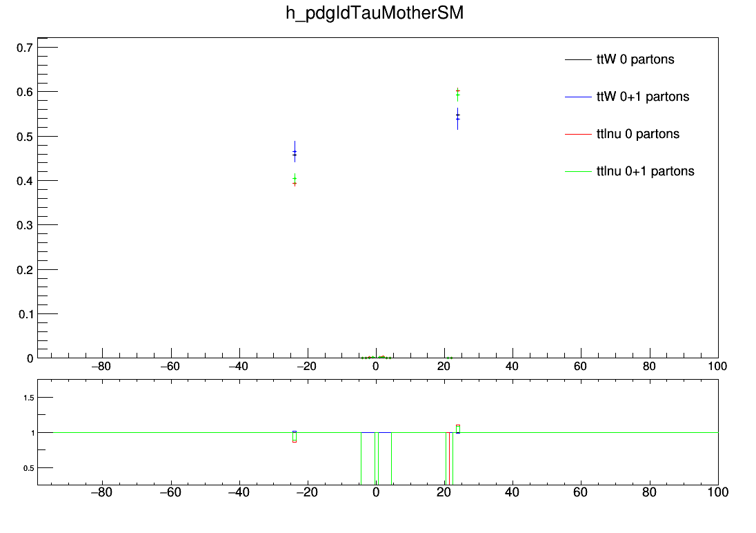The width and height of the screenshot is (756, 533).
Task: Click the -80 label on the upper x-axis
Action: pyautogui.click(x=101, y=367)
